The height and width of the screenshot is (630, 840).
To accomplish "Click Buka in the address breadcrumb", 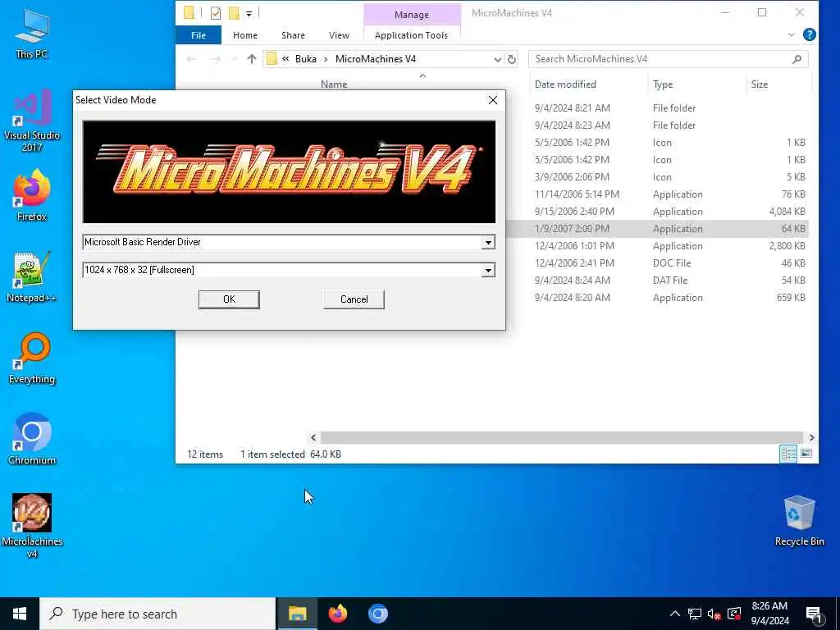I will pos(305,59).
